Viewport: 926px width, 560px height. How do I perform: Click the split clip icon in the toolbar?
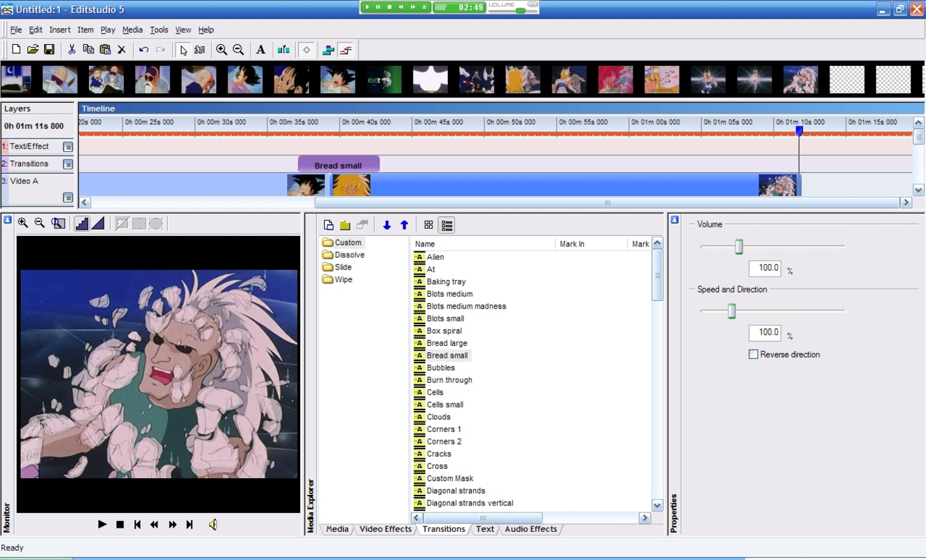click(x=283, y=50)
